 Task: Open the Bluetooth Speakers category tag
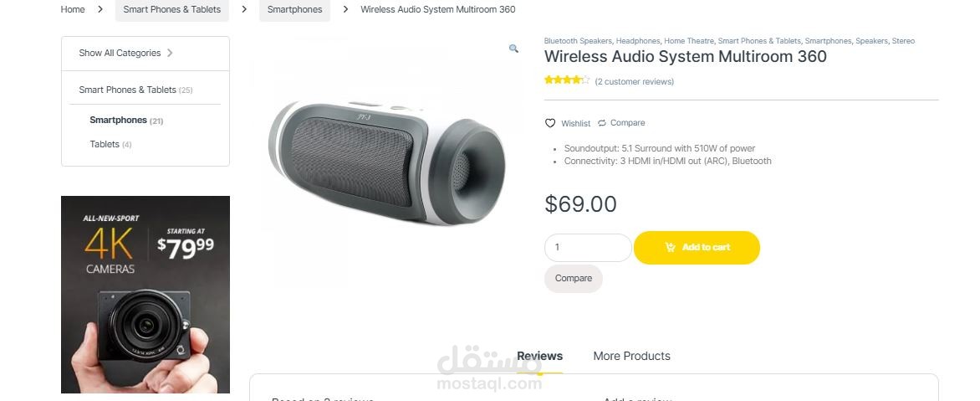click(578, 41)
